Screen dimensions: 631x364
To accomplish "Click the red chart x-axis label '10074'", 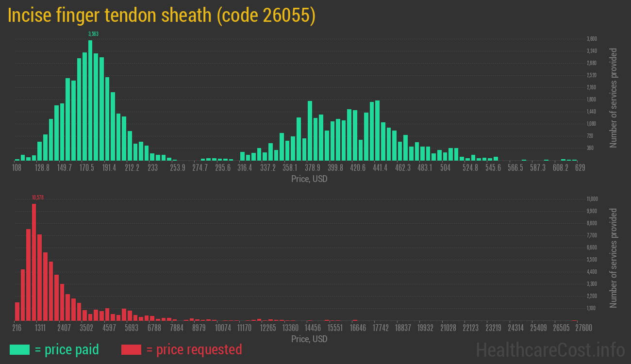I will pyautogui.click(x=223, y=328).
